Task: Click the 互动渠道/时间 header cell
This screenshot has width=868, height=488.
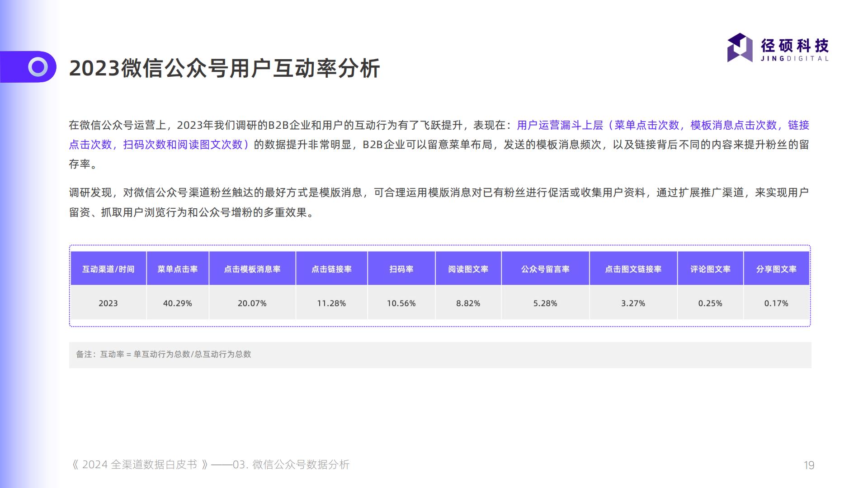Action: [x=108, y=269]
